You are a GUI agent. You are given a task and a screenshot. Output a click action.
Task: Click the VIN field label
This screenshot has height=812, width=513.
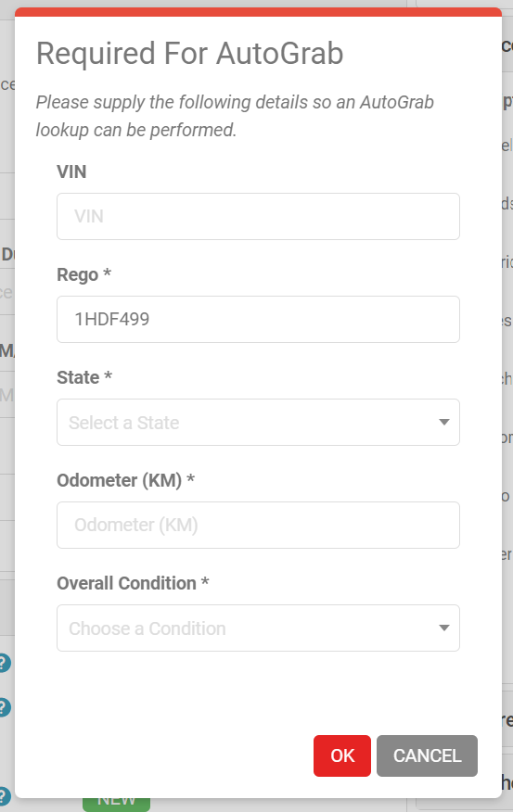tap(71, 171)
